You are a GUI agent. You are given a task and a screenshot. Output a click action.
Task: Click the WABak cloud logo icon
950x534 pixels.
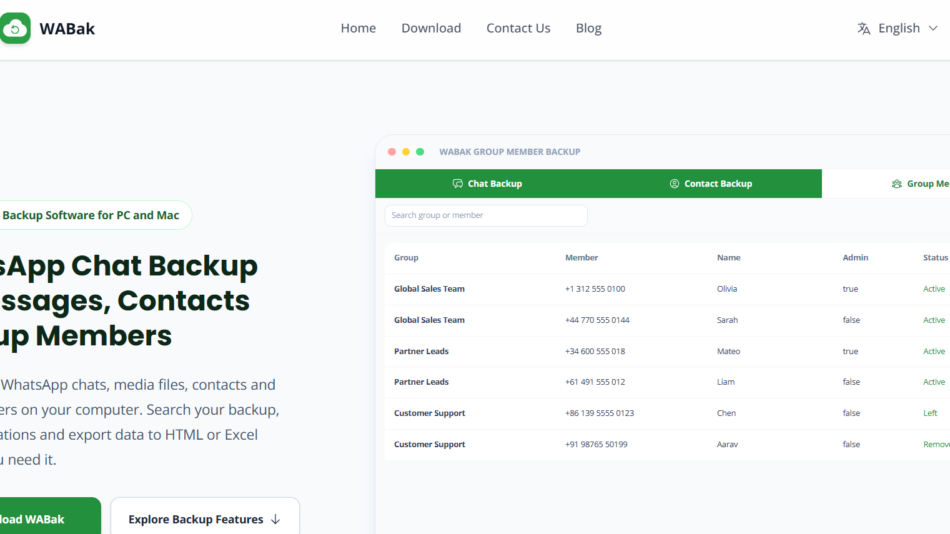coord(15,28)
